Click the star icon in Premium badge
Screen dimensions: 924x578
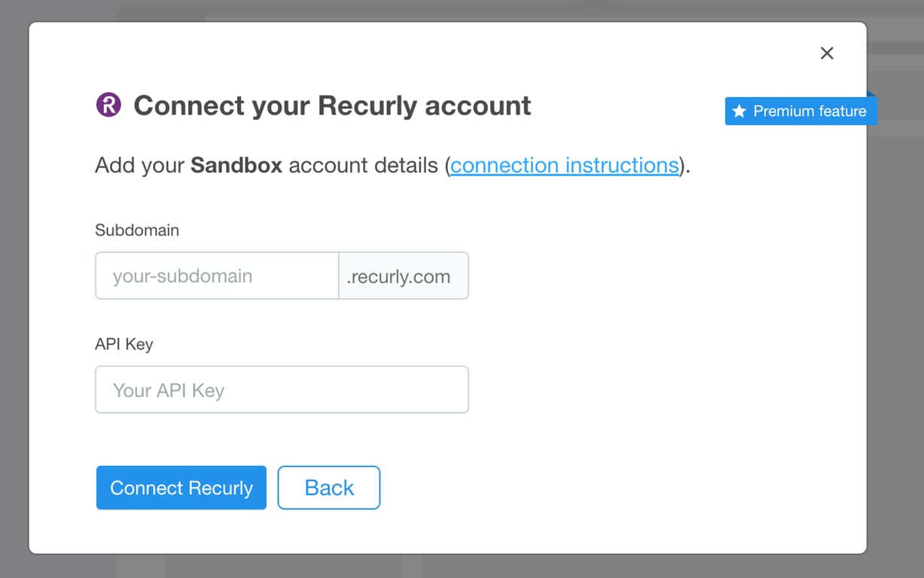coord(740,111)
